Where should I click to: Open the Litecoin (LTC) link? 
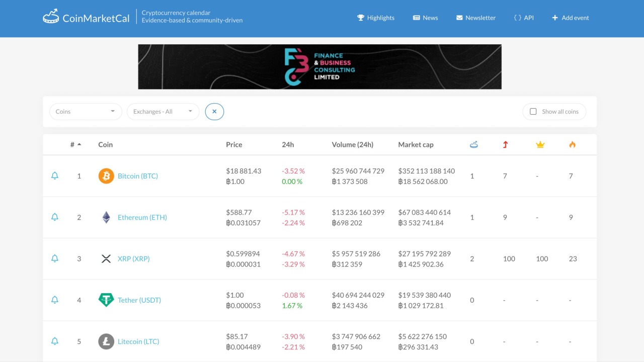click(x=138, y=341)
